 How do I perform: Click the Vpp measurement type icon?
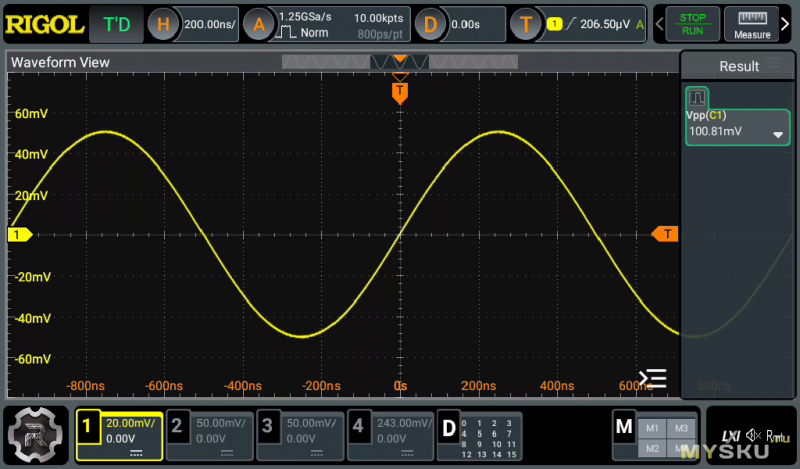pyautogui.click(x=697, y=98)
